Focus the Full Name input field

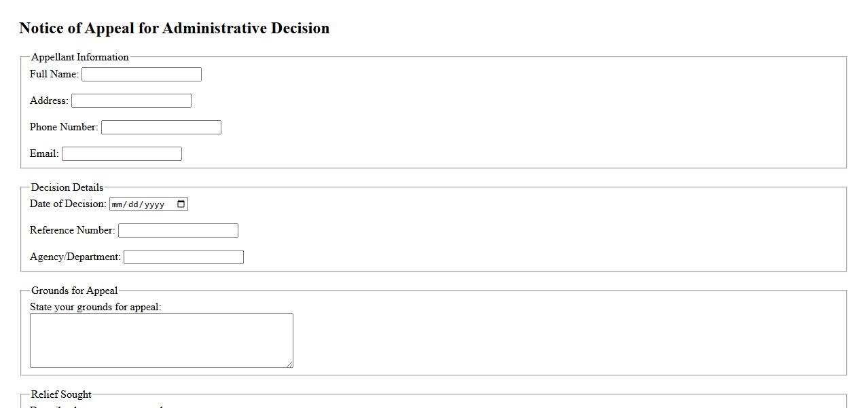[x=141, y=75]
